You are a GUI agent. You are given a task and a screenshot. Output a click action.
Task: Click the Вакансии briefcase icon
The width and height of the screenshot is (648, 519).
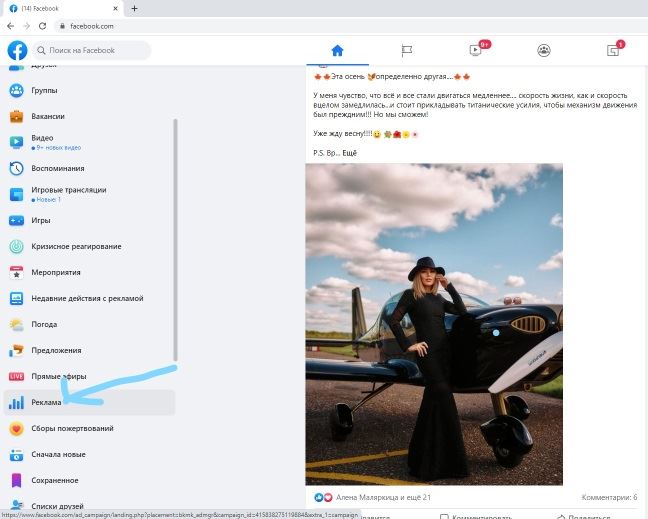click(17, 116)
